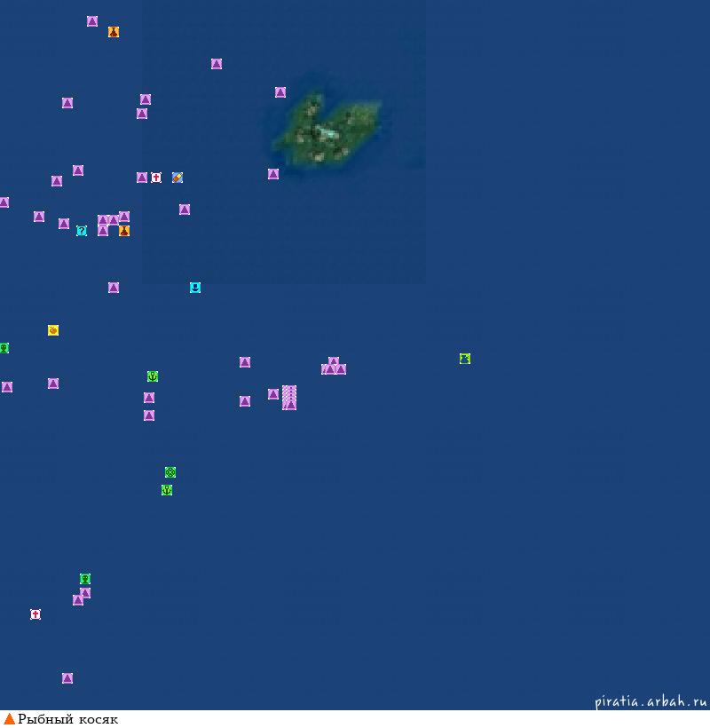Open the green skull marker above the red cross
Image resolution: width=710 pixels, height=728 pixels.
point(85,579)
